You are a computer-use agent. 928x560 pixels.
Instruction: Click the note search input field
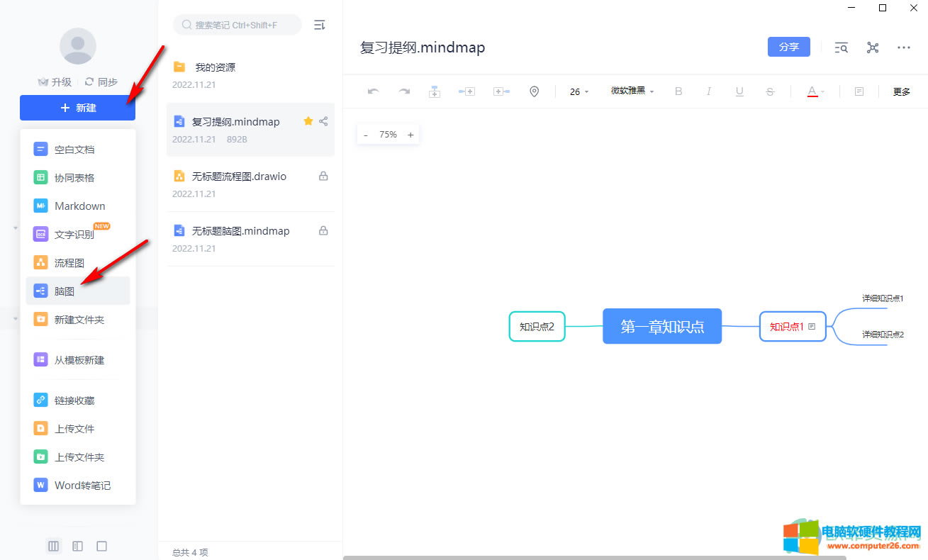pyautogui.click(x=237, y=25)
